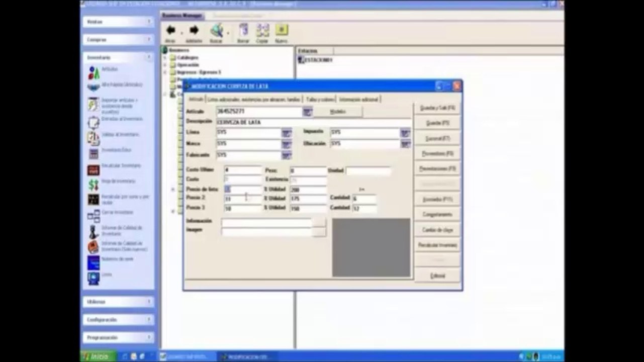Image resolution: width=644 pixels, height=362 pixels.
Task: Open Lotes sidebar icon
Action: coord(94,278)
